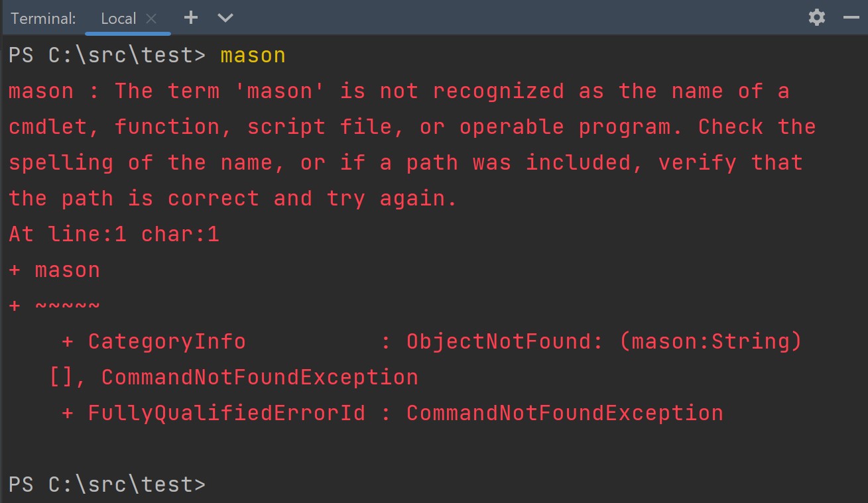Select the yellow mason command text
This screenshot has height=503, width=868.
(252, 55)
